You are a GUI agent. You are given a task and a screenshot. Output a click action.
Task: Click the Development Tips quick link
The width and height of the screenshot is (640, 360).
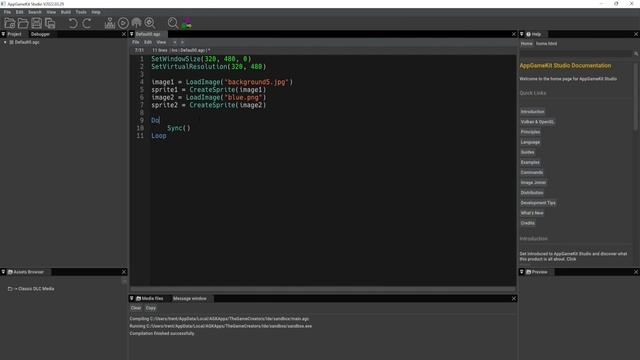tap(538, 203)
